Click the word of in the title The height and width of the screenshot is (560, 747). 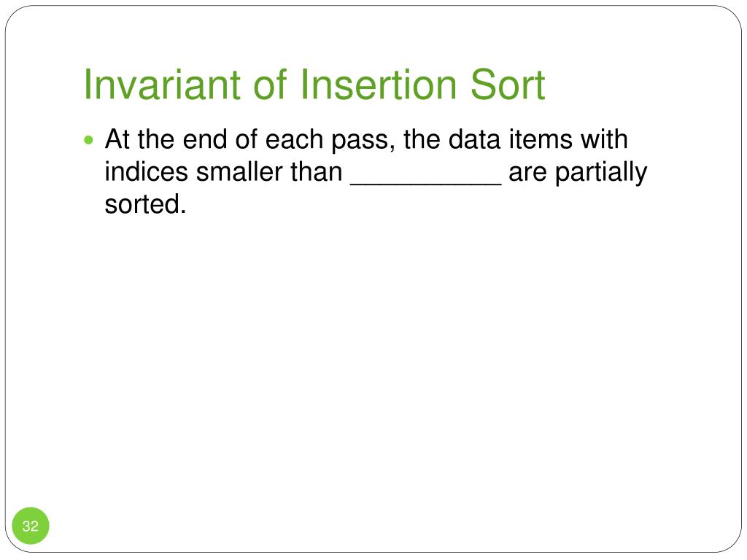pyautogui.click(x=270, y=85)
